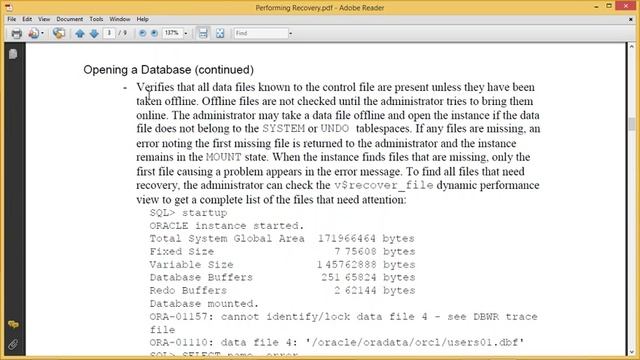This screenshot has width=640, height=360.
Task: Click the 'Total System Global Area' line
Action: (282, 239)
